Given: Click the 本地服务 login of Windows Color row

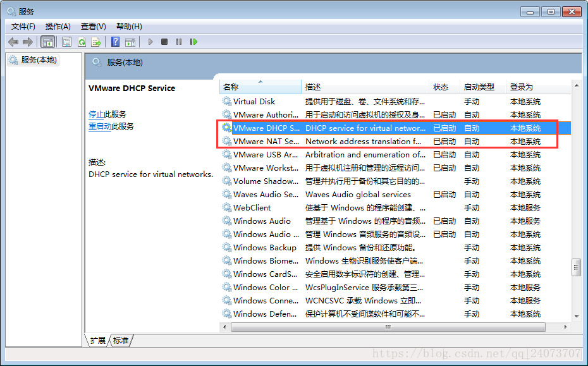Looking at the screenshot, I should coord(525,287).
